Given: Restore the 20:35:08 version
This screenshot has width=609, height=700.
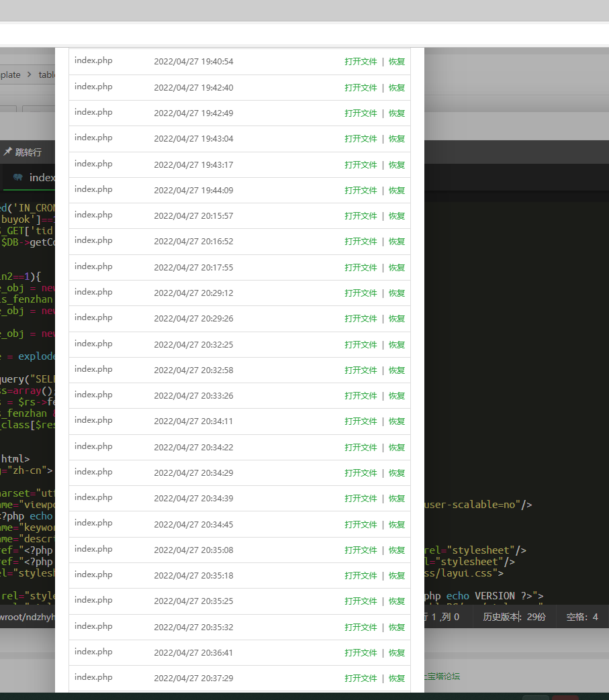Looking at the screenshot, I should coord(396,550).
